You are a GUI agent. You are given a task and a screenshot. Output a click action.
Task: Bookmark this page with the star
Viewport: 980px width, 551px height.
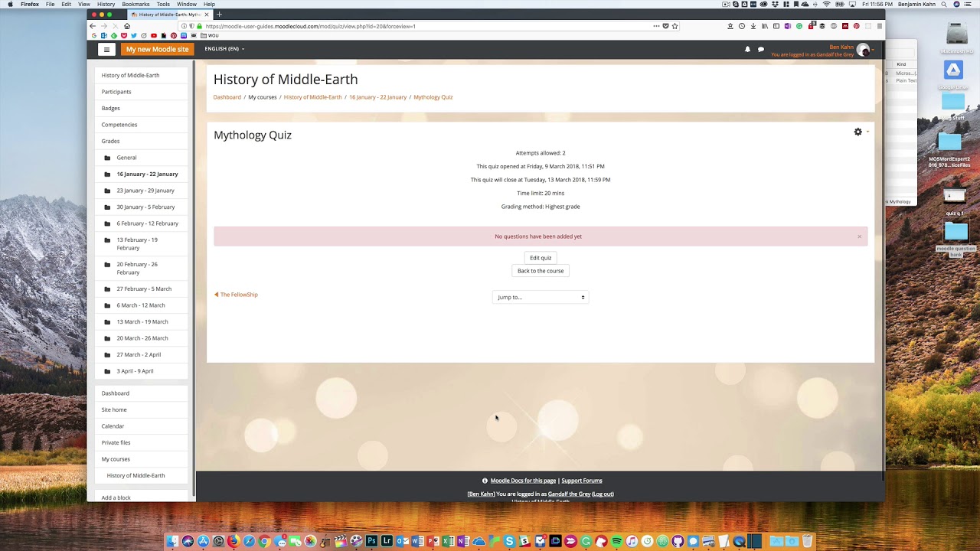tap(675, 26)
